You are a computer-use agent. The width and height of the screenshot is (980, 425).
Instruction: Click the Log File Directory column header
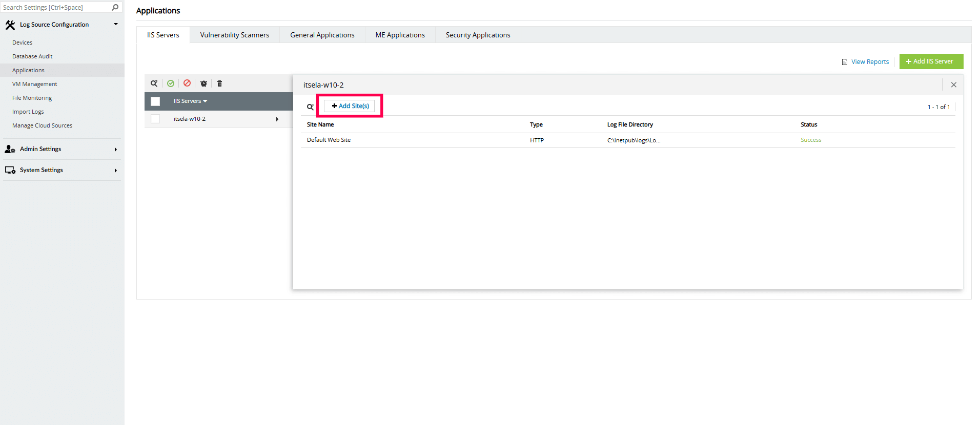tap(630, 124)
